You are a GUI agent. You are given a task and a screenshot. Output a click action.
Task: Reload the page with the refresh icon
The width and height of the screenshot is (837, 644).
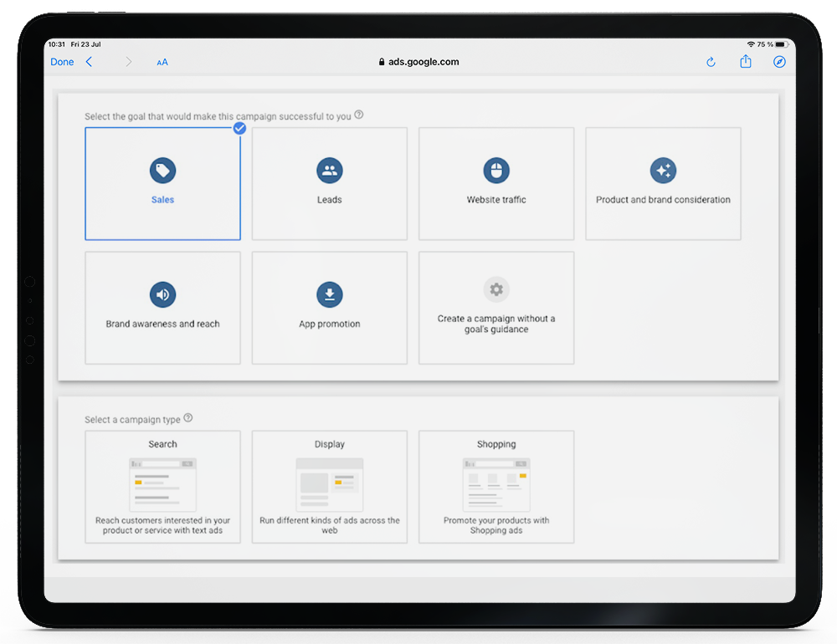711,62
